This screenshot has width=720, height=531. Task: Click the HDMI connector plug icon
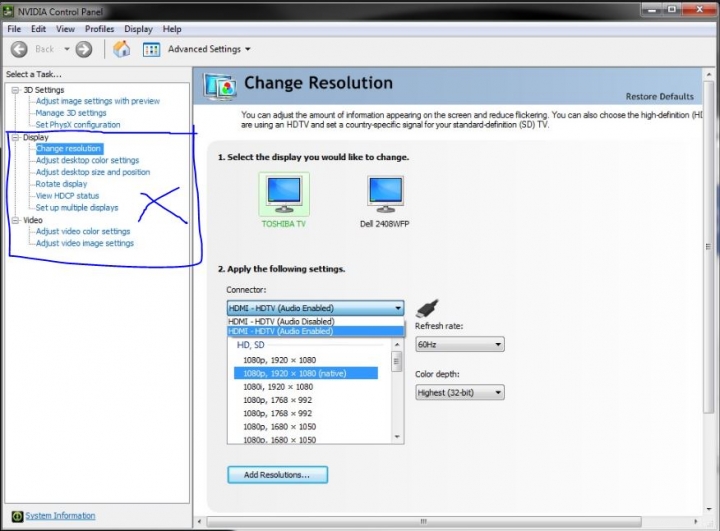pyautogui.click(x=427, y=308)
